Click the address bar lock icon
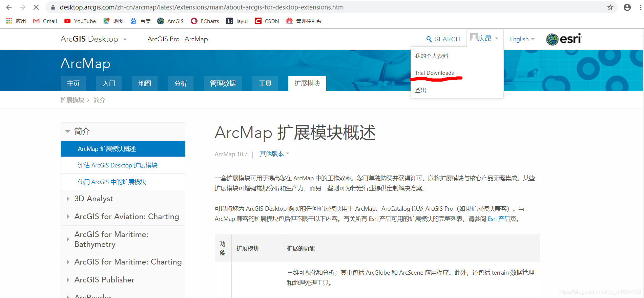 click(53, 7)
